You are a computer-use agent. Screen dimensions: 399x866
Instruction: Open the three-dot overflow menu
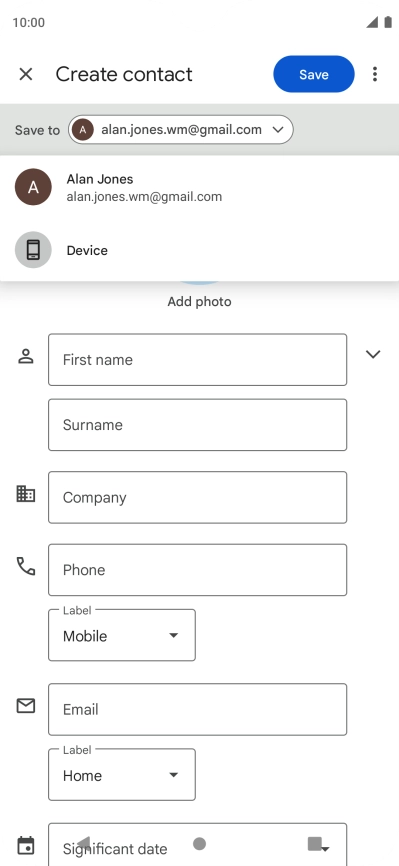click(375, 74)
